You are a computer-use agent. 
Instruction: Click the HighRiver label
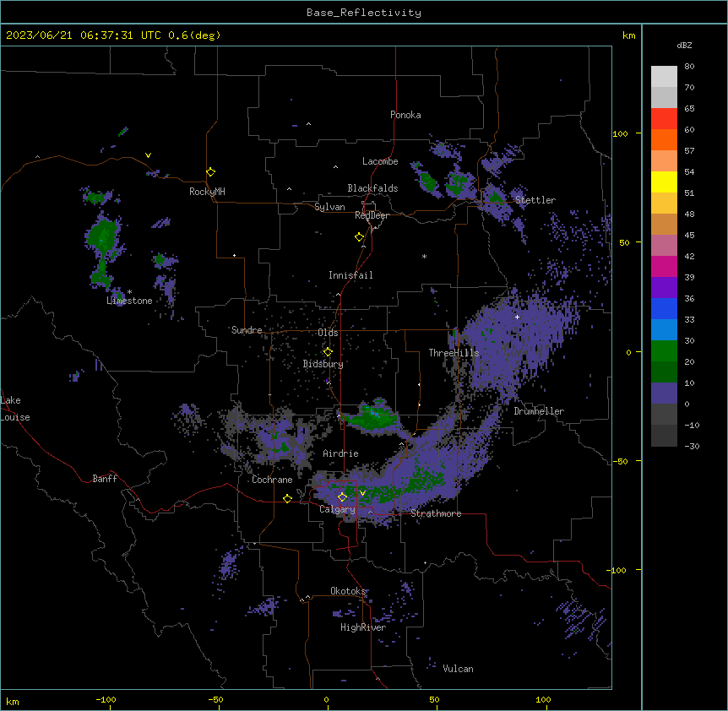click(x=363, y=627)
